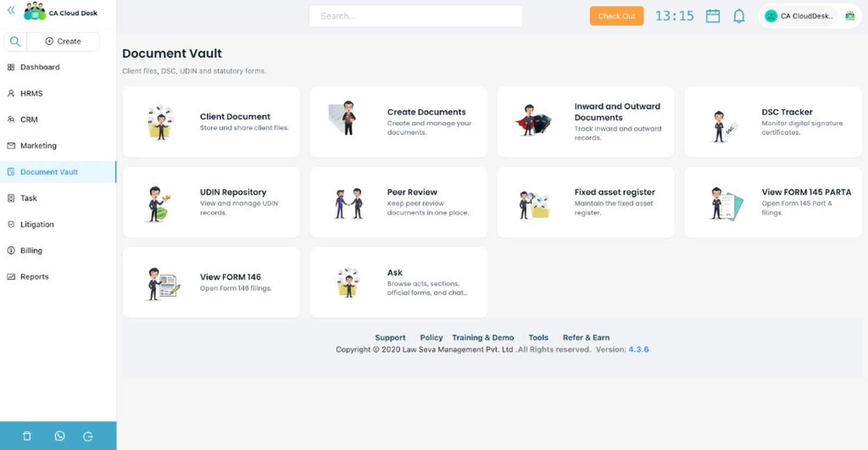This screenshot has width=868, height=450.
Task: Open the Fixed asset register card
Action: 586,202
